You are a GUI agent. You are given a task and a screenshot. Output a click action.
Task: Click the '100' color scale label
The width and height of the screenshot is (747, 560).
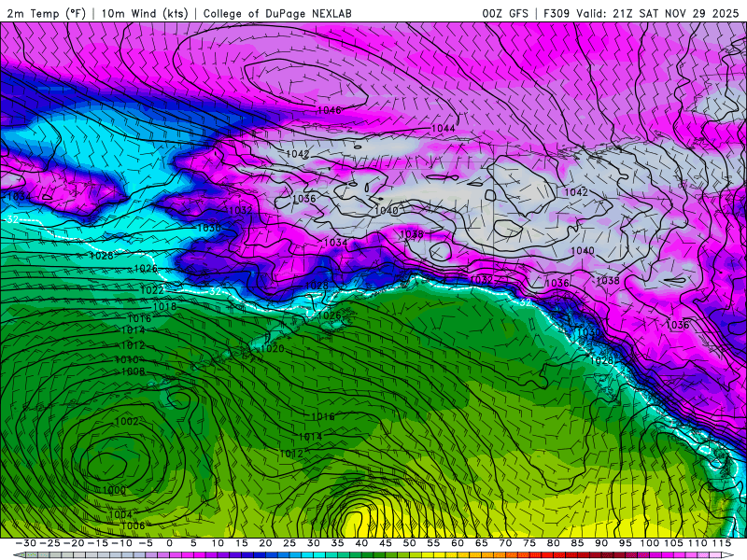pyautogui.click(x=649, y=543)
